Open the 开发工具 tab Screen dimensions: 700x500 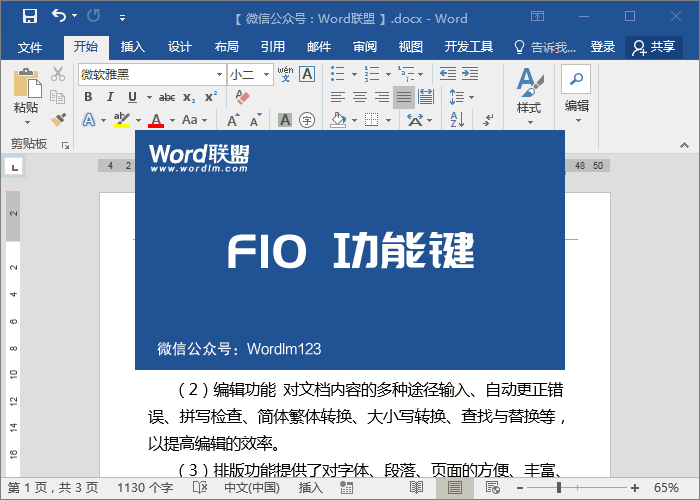coord(468,47)
